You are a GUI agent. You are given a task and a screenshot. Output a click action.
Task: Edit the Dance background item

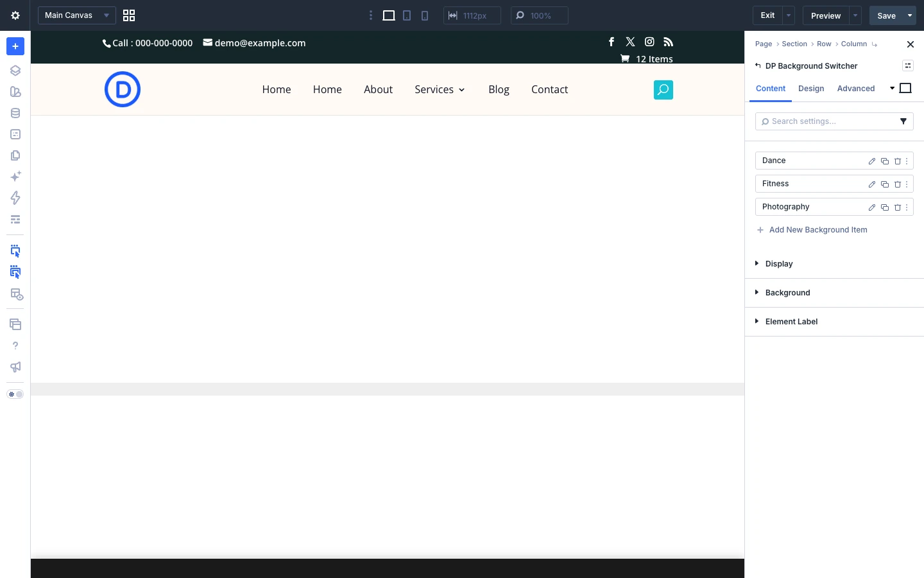click(x=872, y=161)
